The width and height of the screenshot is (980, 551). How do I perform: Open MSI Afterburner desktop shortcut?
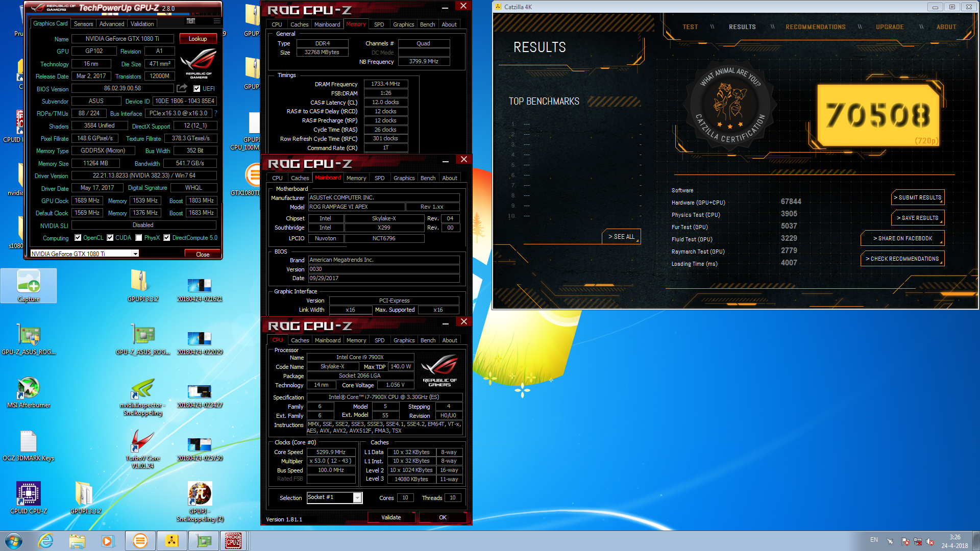(x=29, y=392)
